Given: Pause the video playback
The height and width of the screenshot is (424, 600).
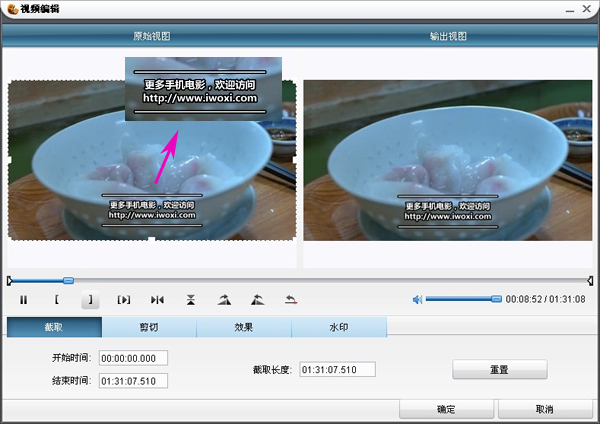Looking at the screenshot, I should 24,300.
